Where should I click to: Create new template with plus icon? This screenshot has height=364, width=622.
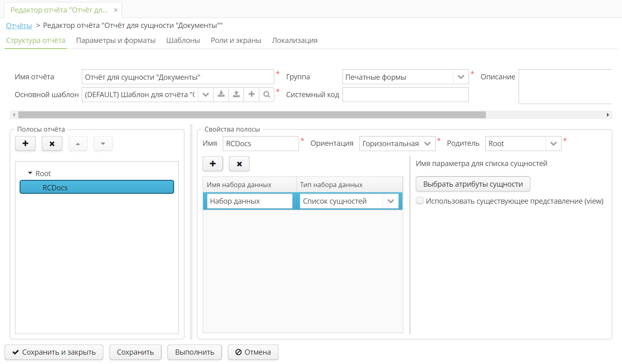pyautogui.click(x=252, y=94)
